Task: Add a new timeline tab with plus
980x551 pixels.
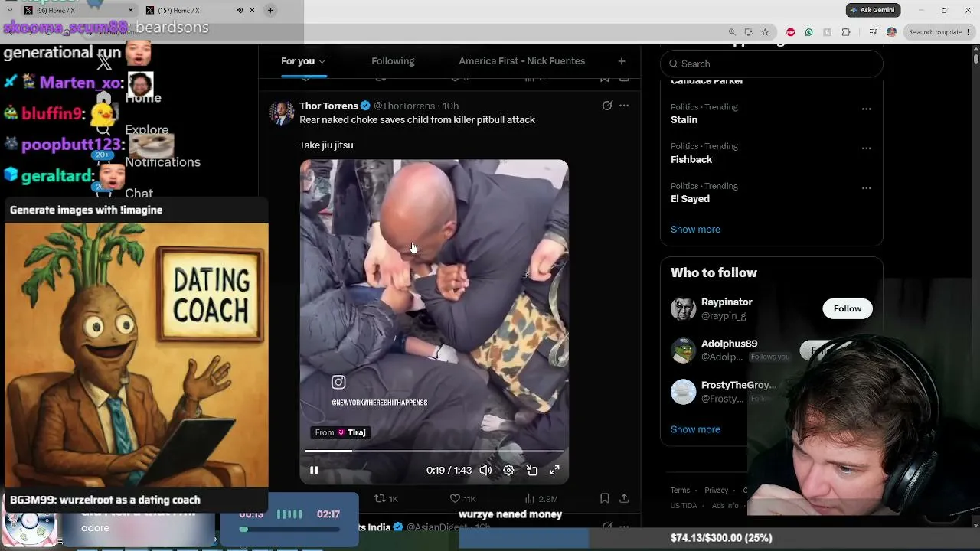Action: pyautogui.click(x=622, y=61)
